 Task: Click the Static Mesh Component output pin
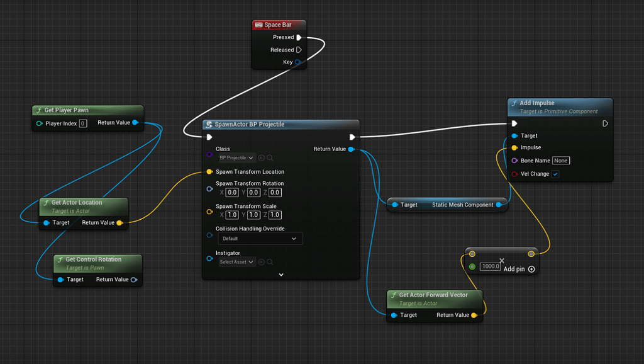[499, 205]
